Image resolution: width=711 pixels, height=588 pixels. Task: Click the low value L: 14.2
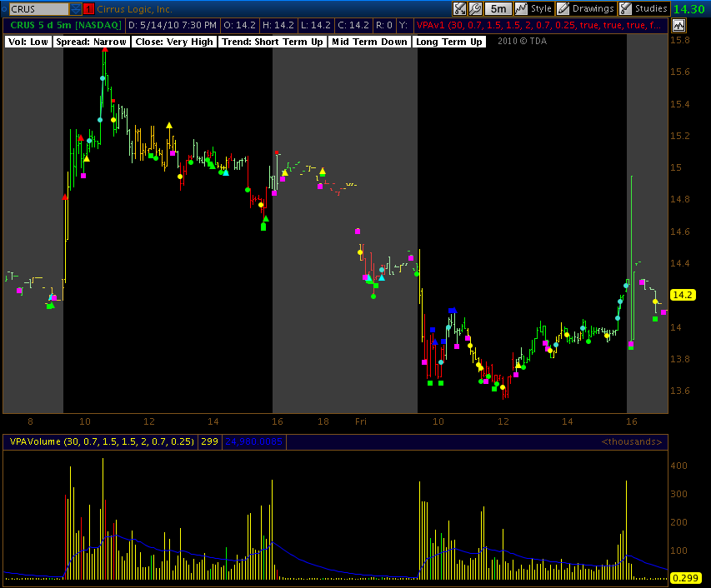click(316, 25)
